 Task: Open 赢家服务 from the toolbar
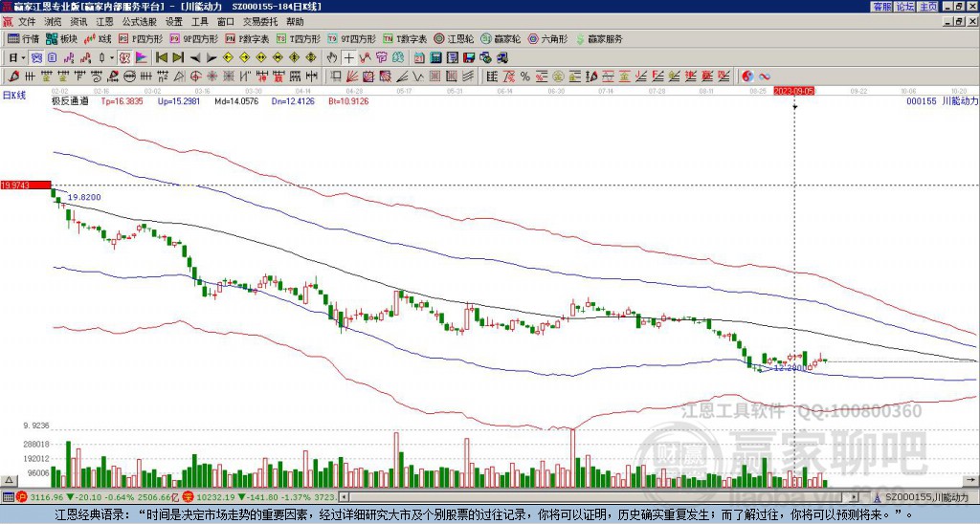click(x=599, y=38)
